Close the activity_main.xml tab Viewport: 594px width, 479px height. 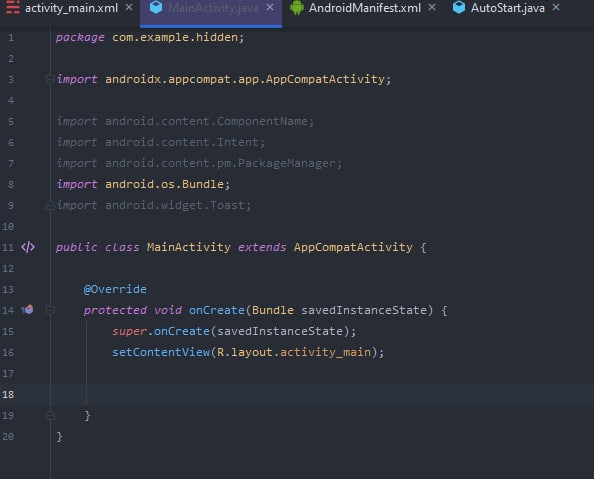(x=129, y=7)
